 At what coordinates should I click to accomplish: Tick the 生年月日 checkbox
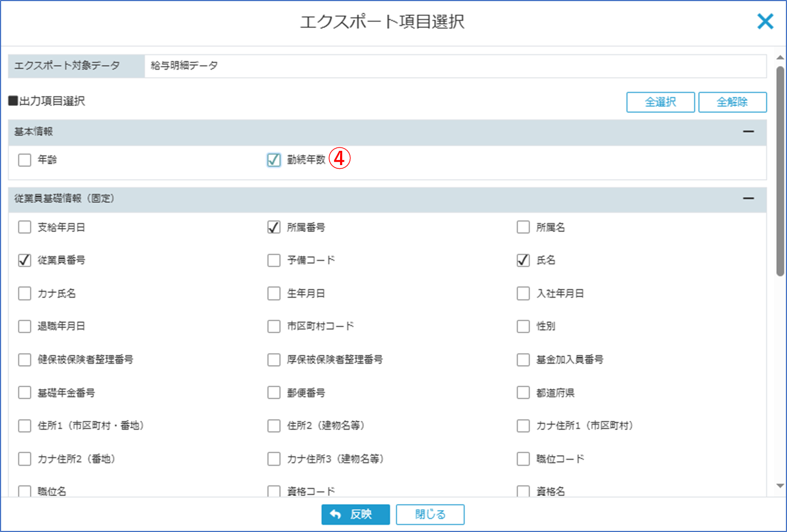pos(274,293)
